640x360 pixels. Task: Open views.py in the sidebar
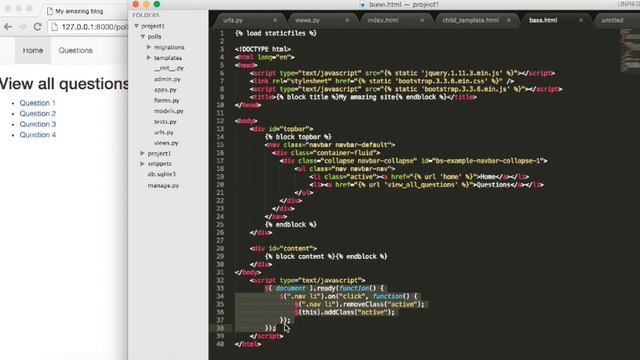point(166,143)
